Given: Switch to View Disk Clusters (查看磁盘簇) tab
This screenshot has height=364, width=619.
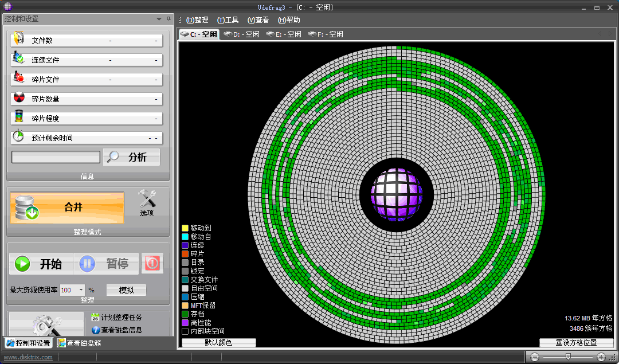Looking at the screenshot, I should click(x=79, y=343).
